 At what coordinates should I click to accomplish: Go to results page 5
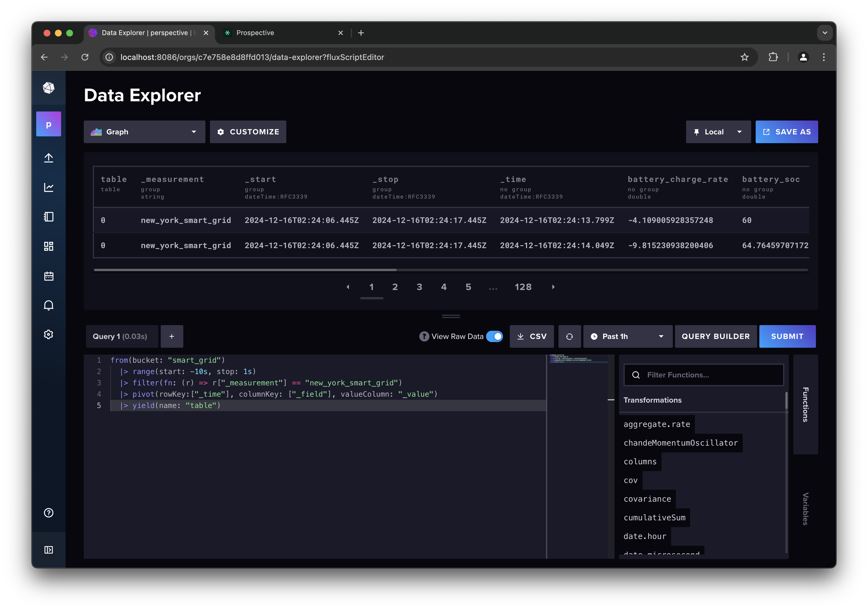pos(469,287)
